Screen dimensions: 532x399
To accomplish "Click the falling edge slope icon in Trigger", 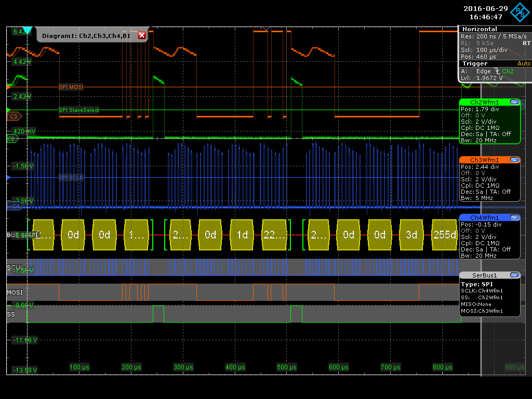I will point(497,71).
